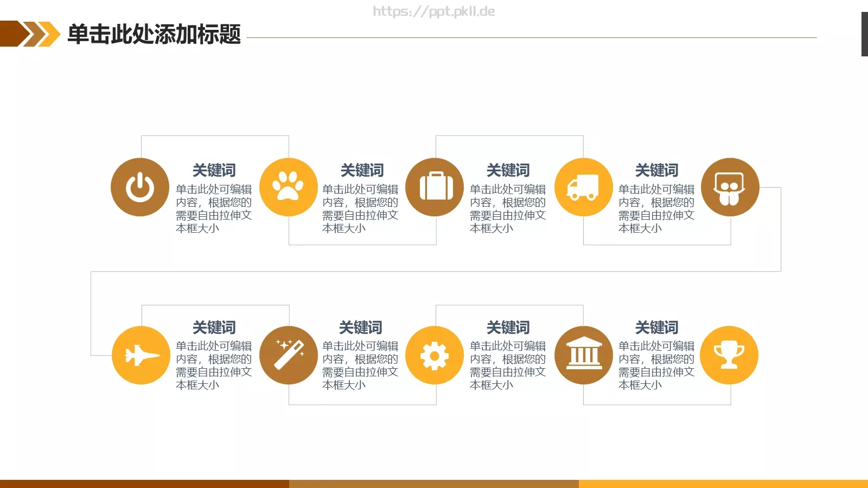This screenshot has height=488, width=868.
Task: Click body text right of paw icon
Action: coord(360,209)
